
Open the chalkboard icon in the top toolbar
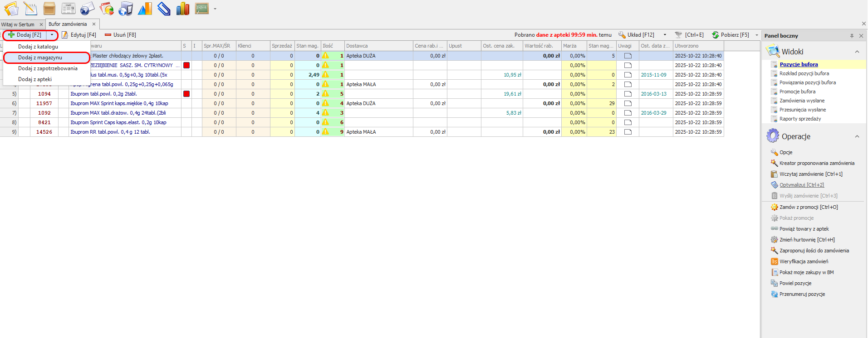point(201,9)
